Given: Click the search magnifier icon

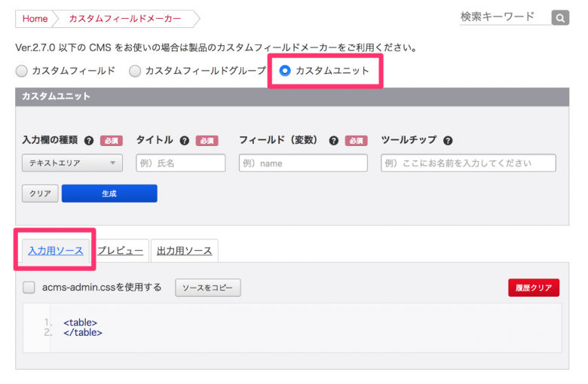Looking at the screenshot, I should pyautogui.click(x=560, y=17).
